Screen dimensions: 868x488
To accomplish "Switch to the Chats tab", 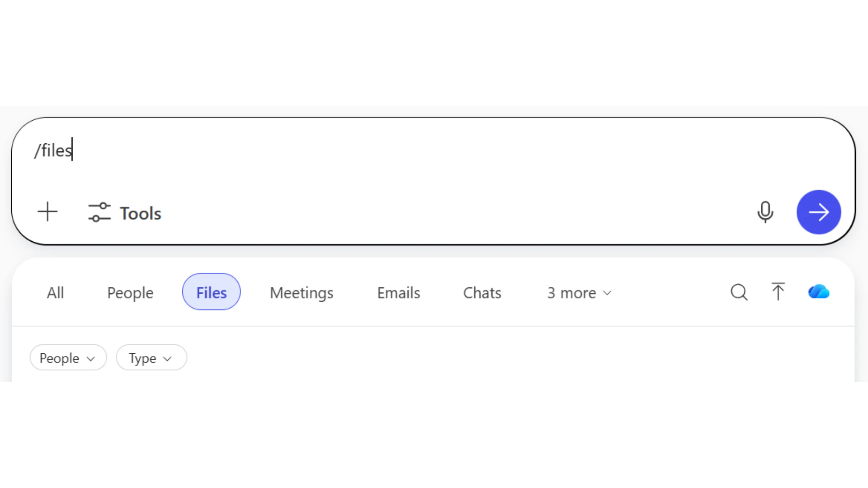I will [482, 293].
